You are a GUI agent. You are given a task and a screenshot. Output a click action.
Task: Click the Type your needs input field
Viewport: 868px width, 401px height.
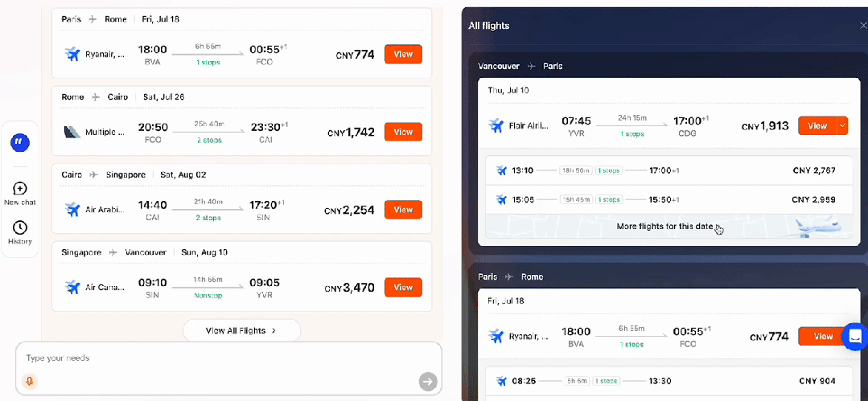(217, 358)
